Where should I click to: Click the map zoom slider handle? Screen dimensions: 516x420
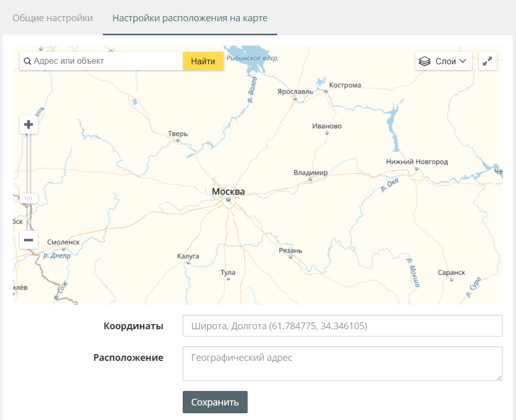(x=29, y=198)
